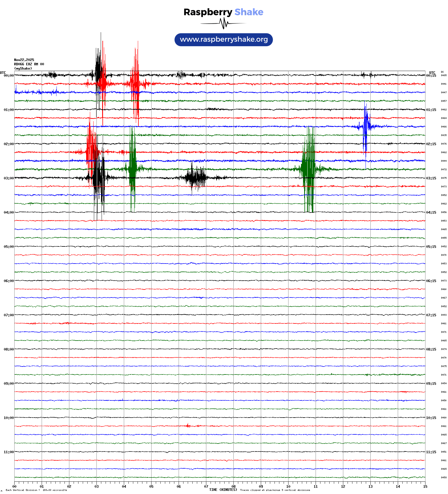Select the RD066 EHZ AM 00 station label
The width and height of the screenshot is (448, 494).
[x=29, y=64]
